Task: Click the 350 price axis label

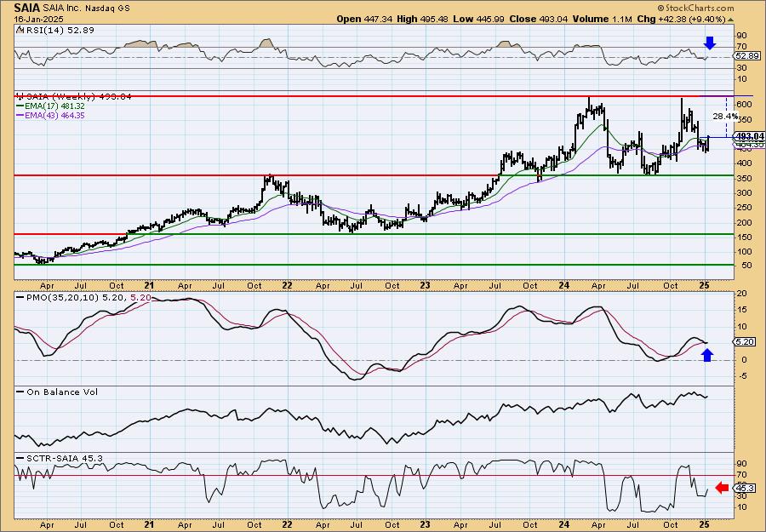Action: tap(744, 178)
